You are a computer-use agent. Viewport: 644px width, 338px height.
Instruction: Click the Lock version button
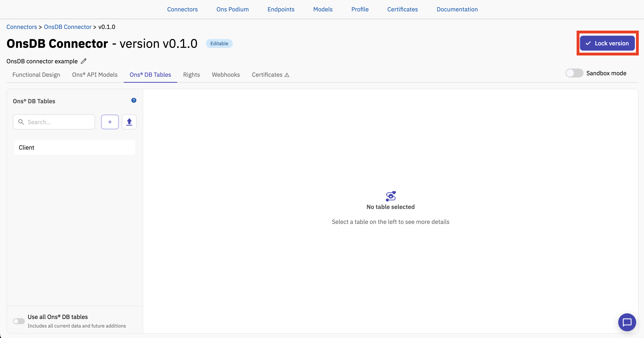pyautogui.click(x=607, y=43)
